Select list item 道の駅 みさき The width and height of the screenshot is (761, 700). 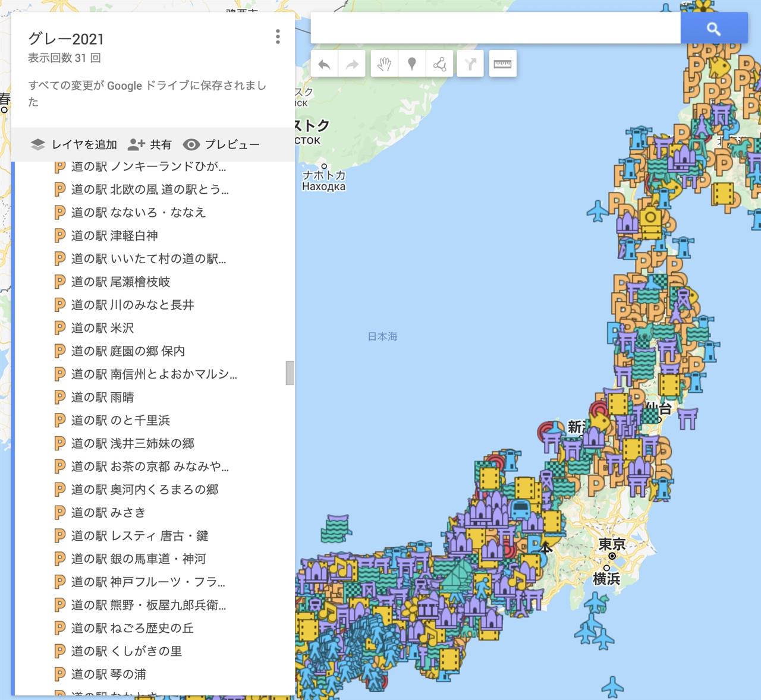108,512
